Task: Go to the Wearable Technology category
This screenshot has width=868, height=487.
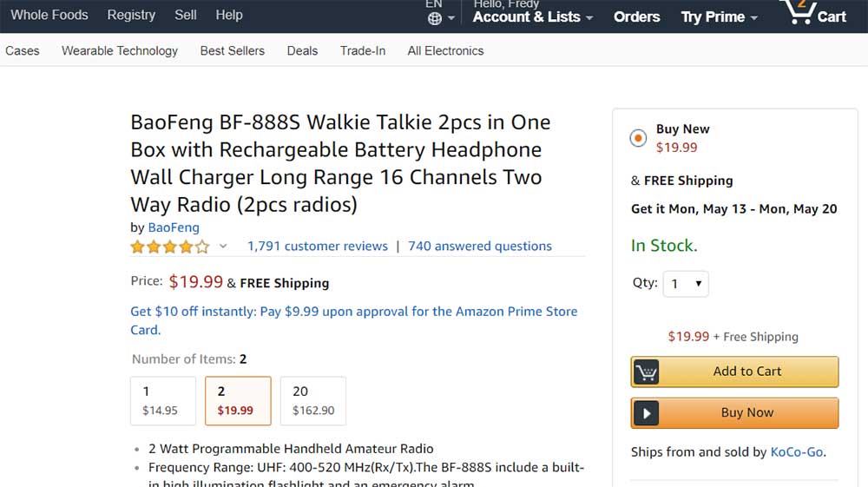Action: pyautogui.click(x=120, y=50)
